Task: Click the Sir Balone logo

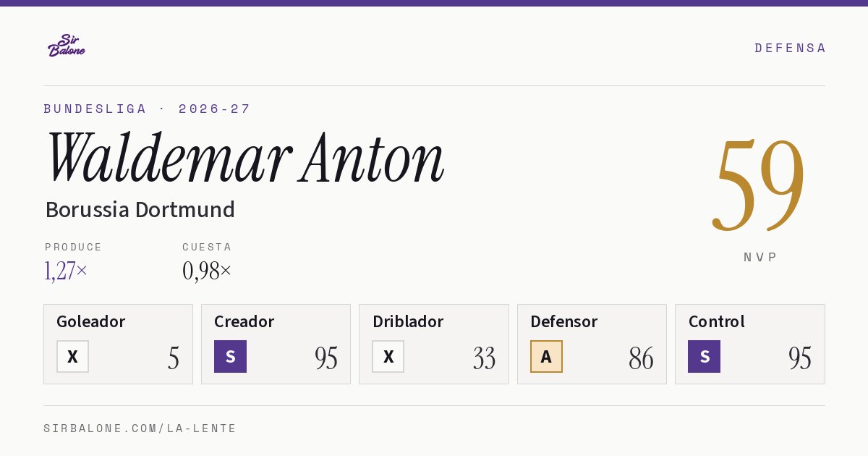Action: click(67, 46)
